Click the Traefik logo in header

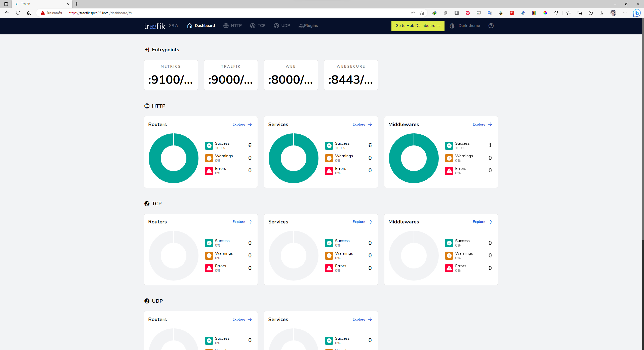click(x=154, y=26)
